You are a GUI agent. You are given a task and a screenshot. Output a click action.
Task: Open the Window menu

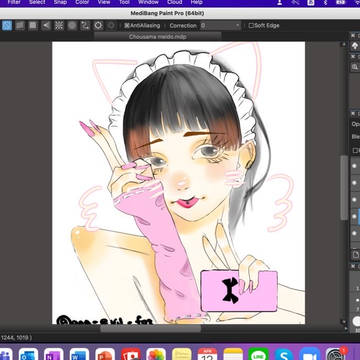click(148, 2)
